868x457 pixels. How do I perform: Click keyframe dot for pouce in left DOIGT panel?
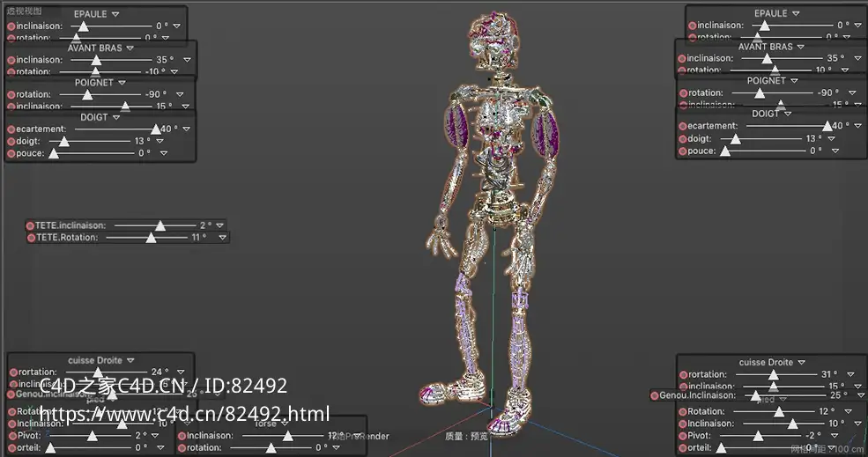11,154
